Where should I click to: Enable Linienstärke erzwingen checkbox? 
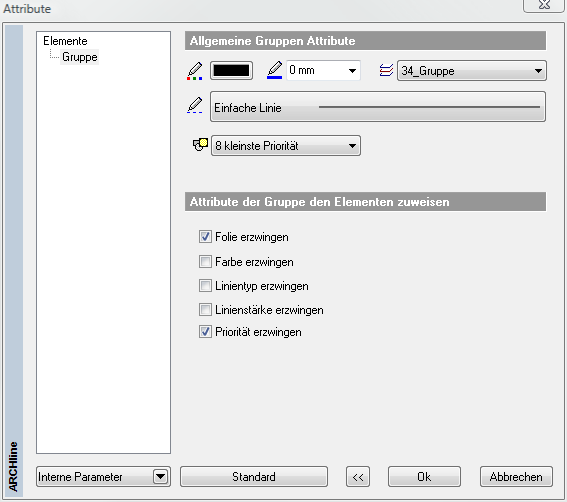(205, 310)
